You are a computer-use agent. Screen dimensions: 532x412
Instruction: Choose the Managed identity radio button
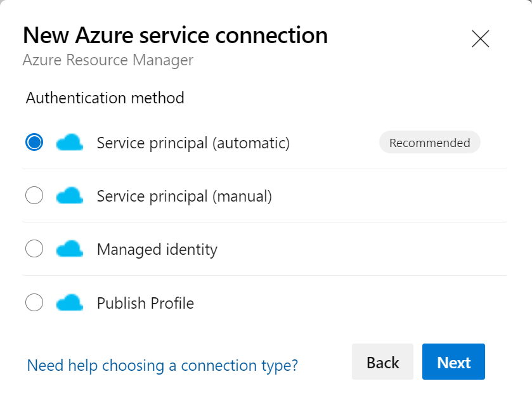click(x=34, y=249)
